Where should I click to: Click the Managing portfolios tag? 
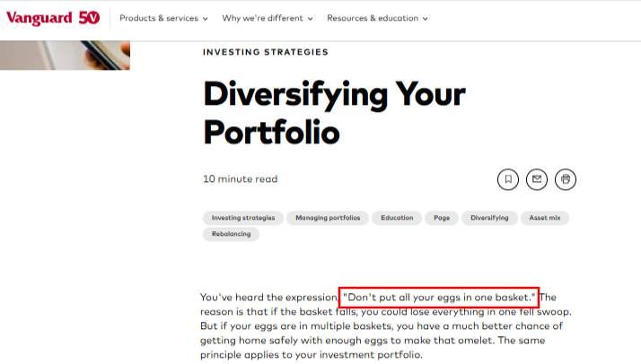click(x=328, y=218)
